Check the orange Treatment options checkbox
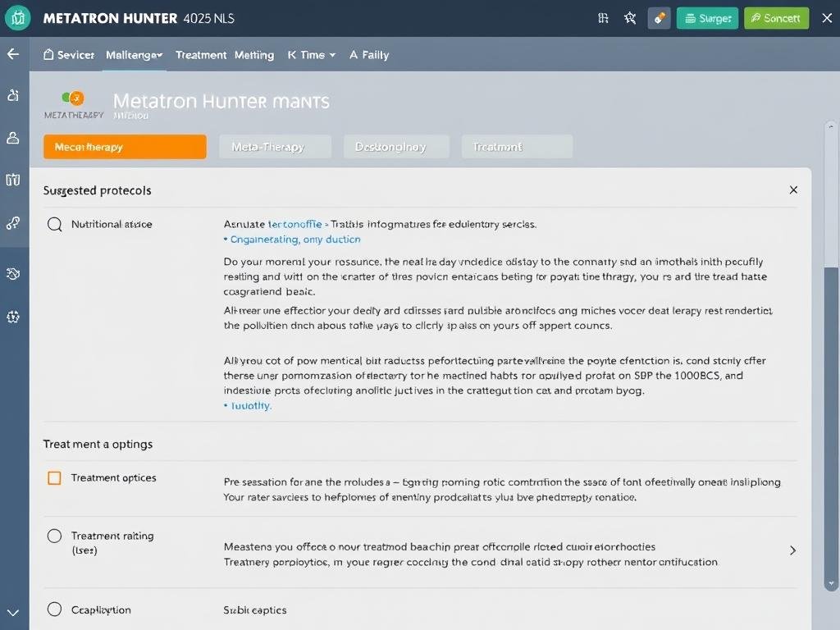Image resolution: width=840 pixels, height=630 pixels. (54, 477)
